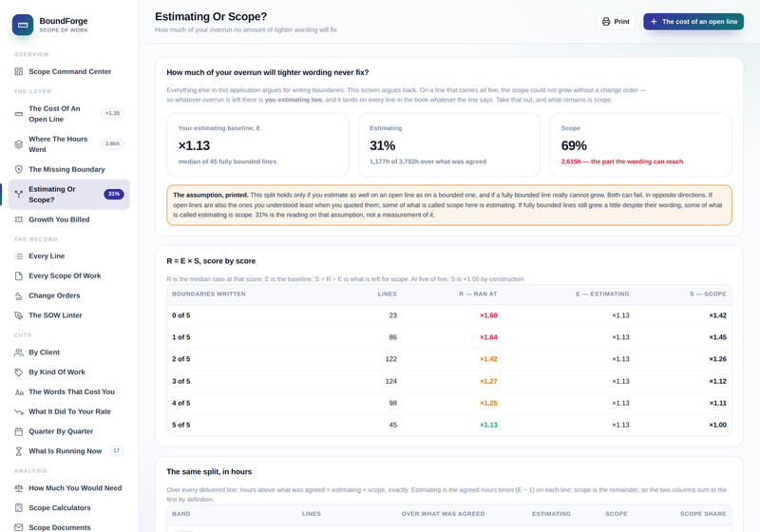Click Scope Documents envelope icon

(18, 527)
